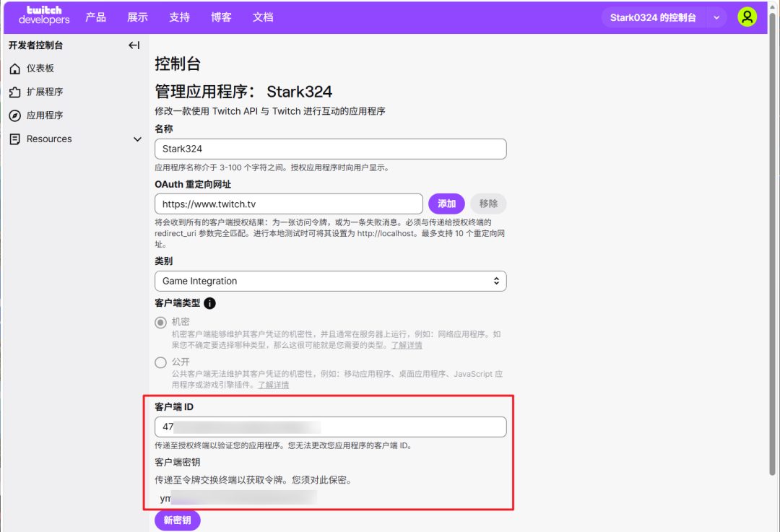Click the 添加 redirect URL button
This screenshot has height=532, width=780.
coord(446,204)
